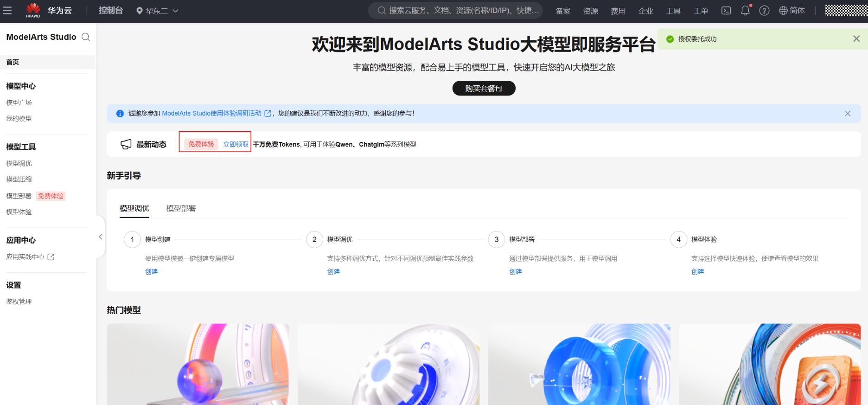Open the hot model card with orange lightning
The width and height of the screenshot is (868, 405).
click(770, 364)
